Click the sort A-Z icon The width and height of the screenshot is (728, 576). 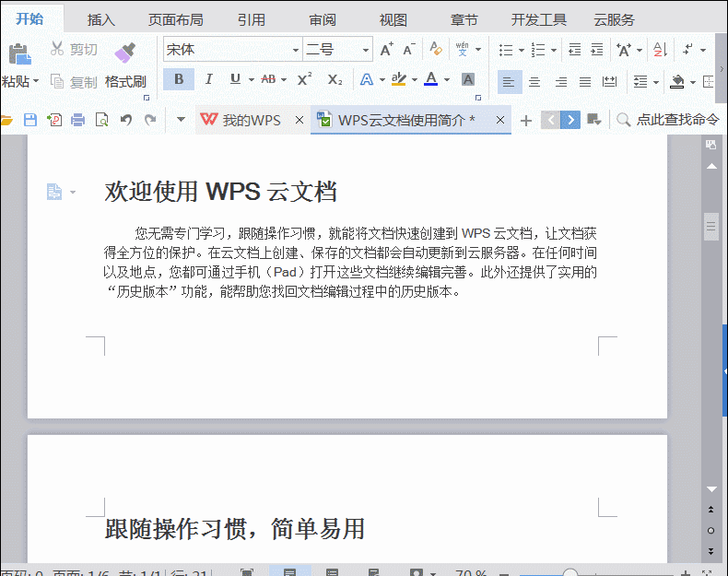(660, 49)
